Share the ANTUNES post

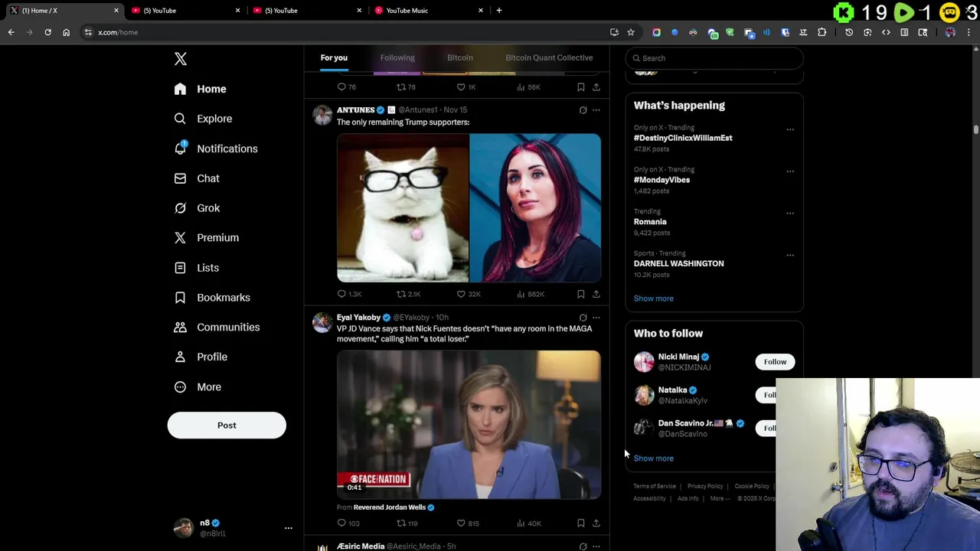click(596, 294)
